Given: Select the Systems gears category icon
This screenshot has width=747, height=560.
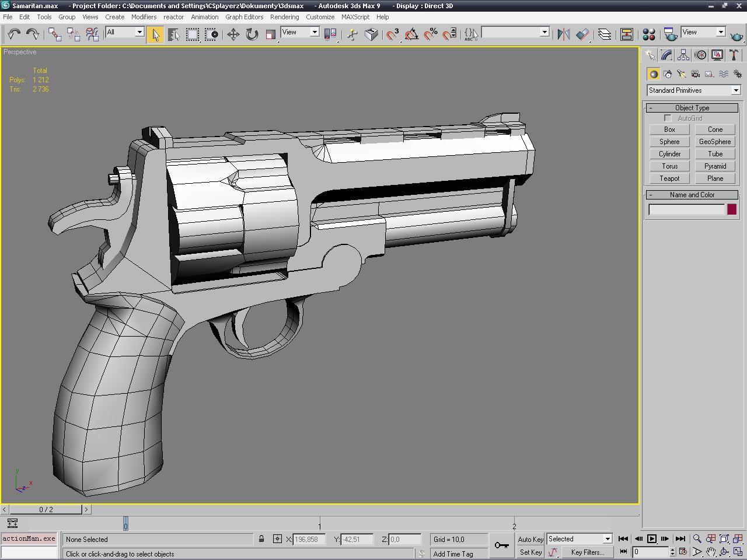Looking at the screenshot, I should click(738, 74).
